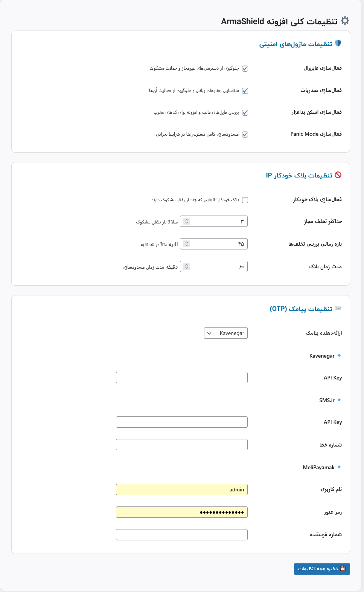Toggle the Panic Mode checkbox
Screen dimensions: 364x592
tap(245, 135)
